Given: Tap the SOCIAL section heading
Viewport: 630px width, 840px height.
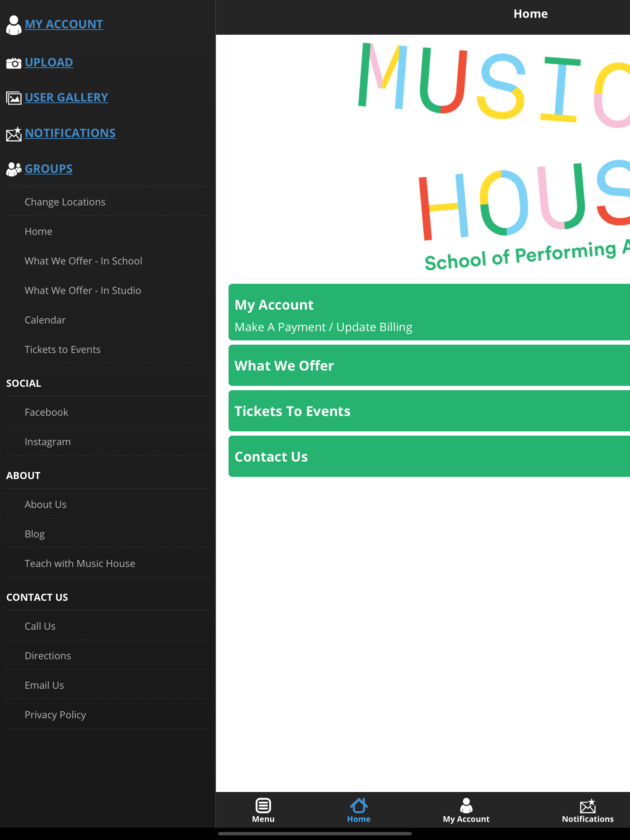Looking at the screenshot, I should pyautogui.click(x=24, y=383).
